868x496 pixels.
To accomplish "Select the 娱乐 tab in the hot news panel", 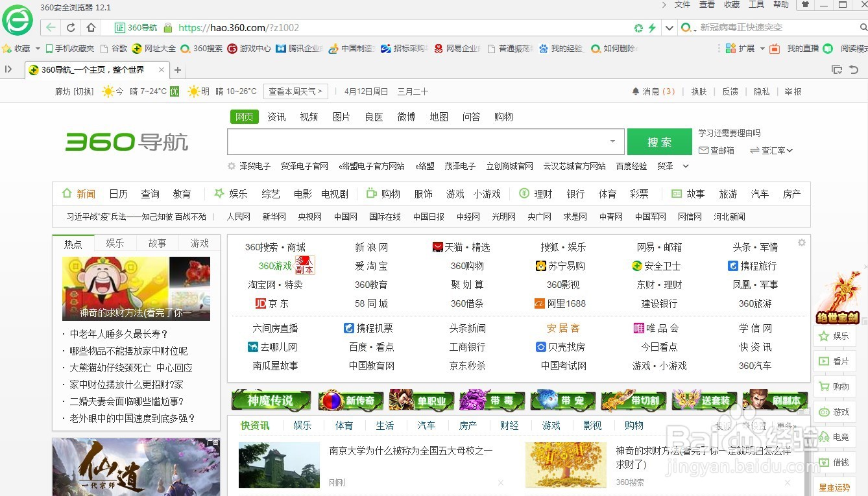I will (x=115, y=243).
